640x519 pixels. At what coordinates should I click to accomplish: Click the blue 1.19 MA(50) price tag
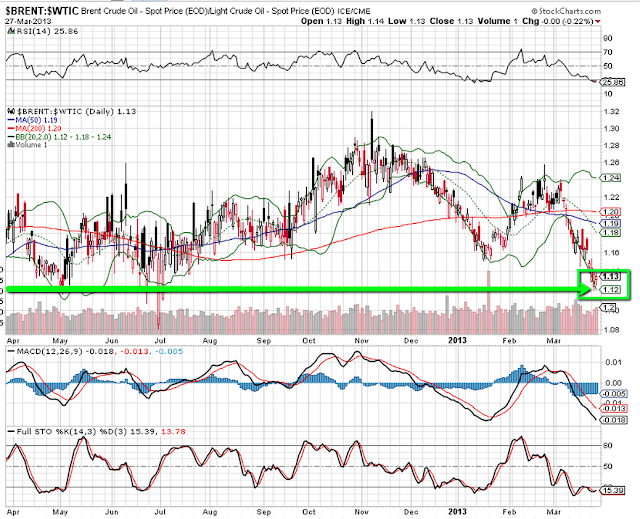point(612,223)
